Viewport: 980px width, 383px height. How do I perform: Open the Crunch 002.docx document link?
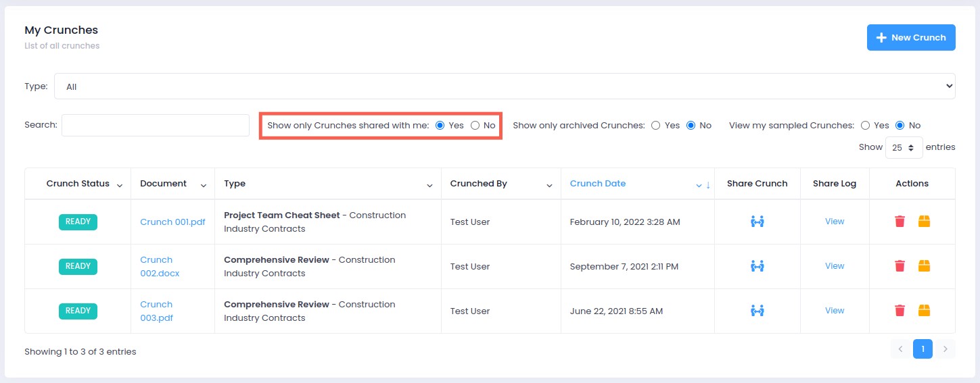click(160, 266)
